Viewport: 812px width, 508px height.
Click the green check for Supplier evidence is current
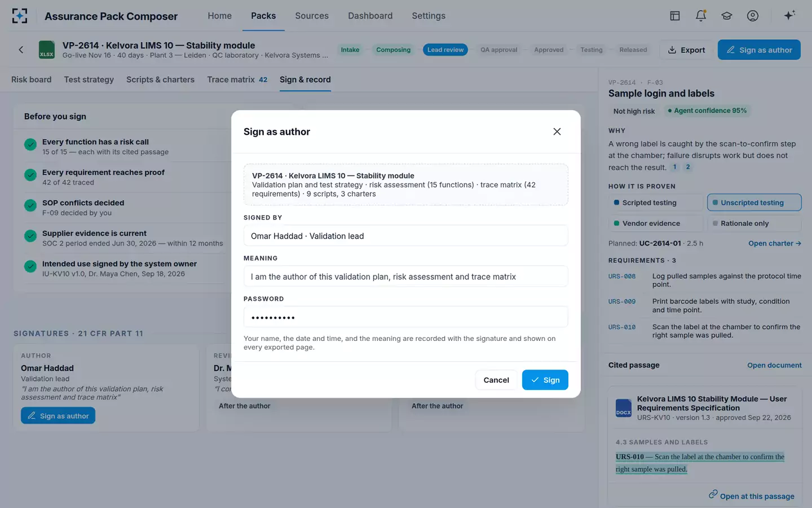tap(30, 236)
